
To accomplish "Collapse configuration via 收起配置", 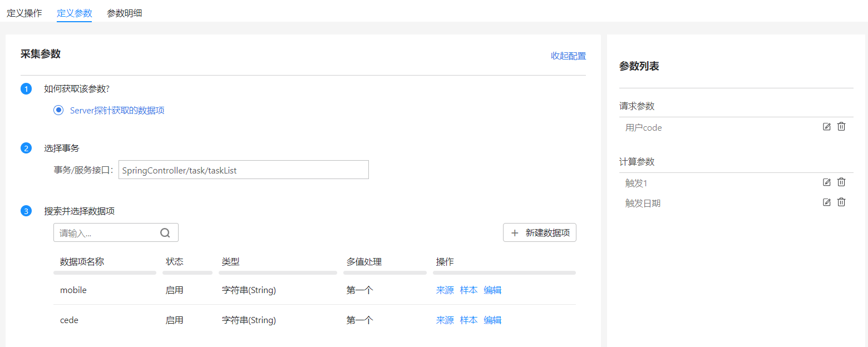I will [x=568, y=56].
